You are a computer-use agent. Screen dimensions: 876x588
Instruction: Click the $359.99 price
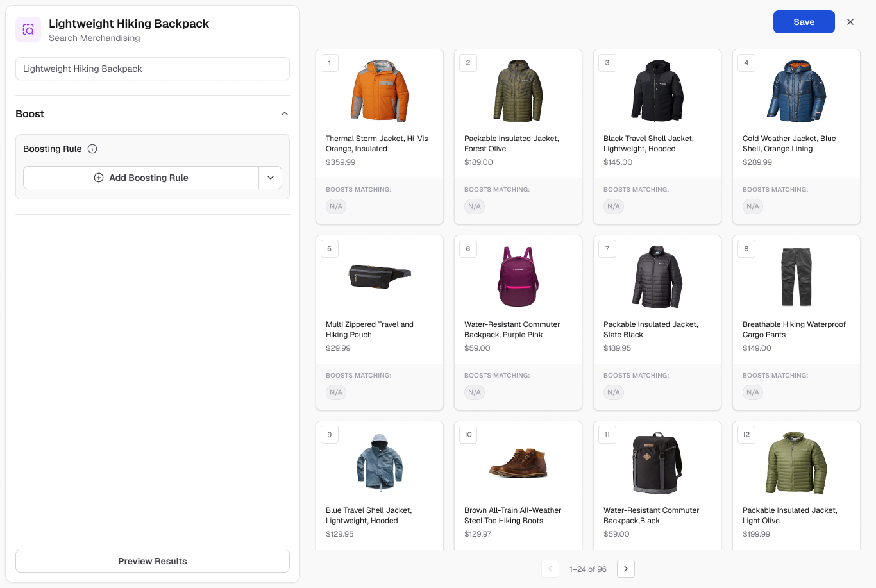[x=341, y=162]
